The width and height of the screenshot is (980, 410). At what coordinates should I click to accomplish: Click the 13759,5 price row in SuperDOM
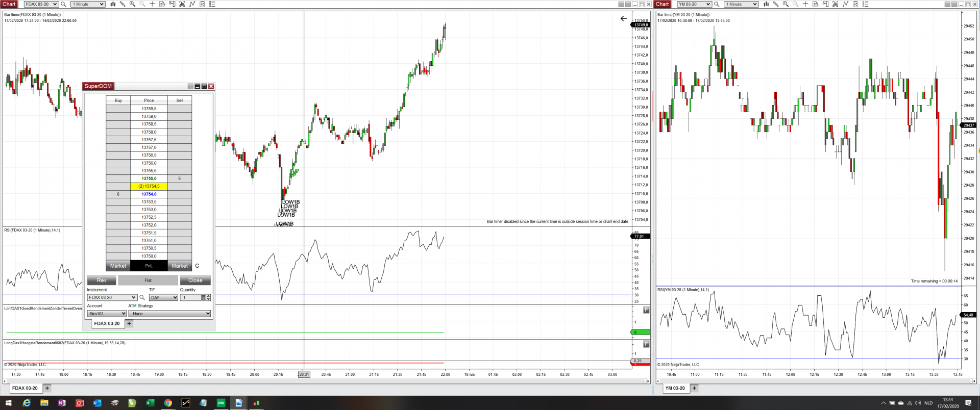149,109
